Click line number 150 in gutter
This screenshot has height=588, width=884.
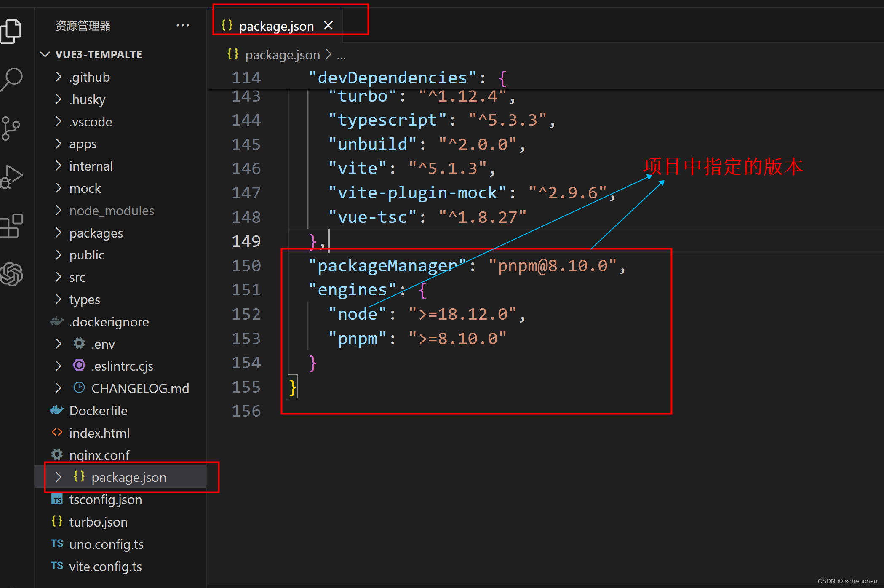click(246, 266)
